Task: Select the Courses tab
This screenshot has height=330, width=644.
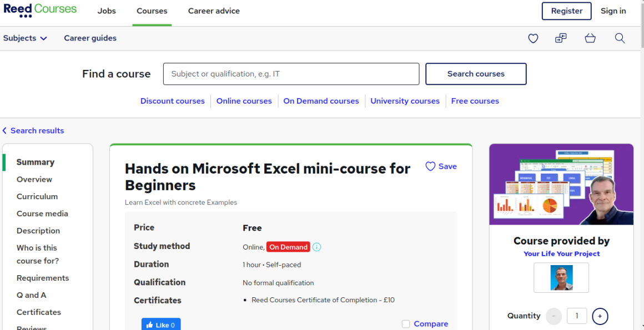Action: [152, 11]
